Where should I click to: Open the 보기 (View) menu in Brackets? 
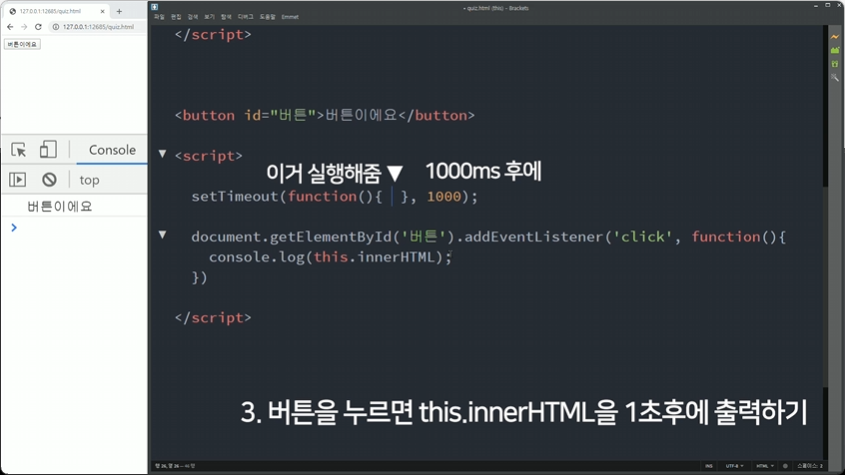(210, 17)
